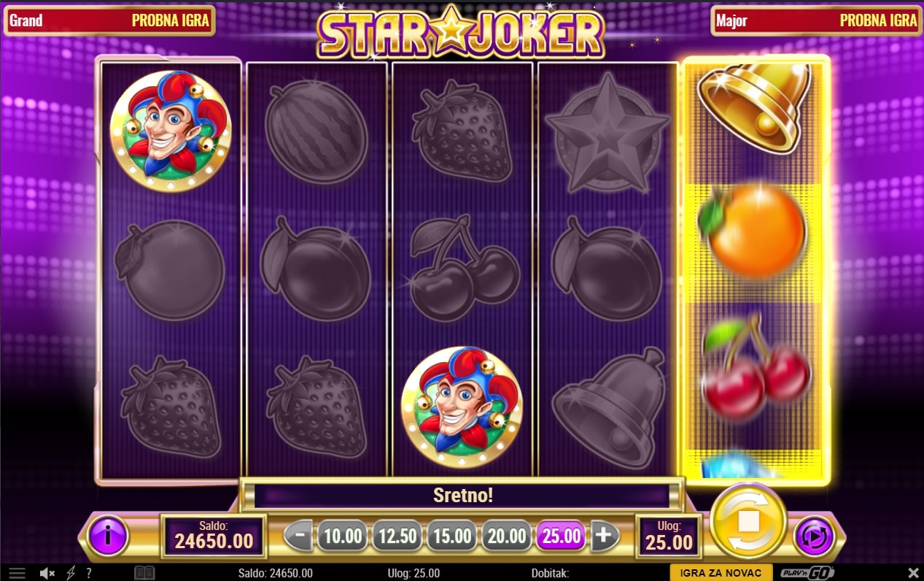Click the Major jackpot banner
The height and width of the screenshot is (581, 924).
tap(817, 20)
